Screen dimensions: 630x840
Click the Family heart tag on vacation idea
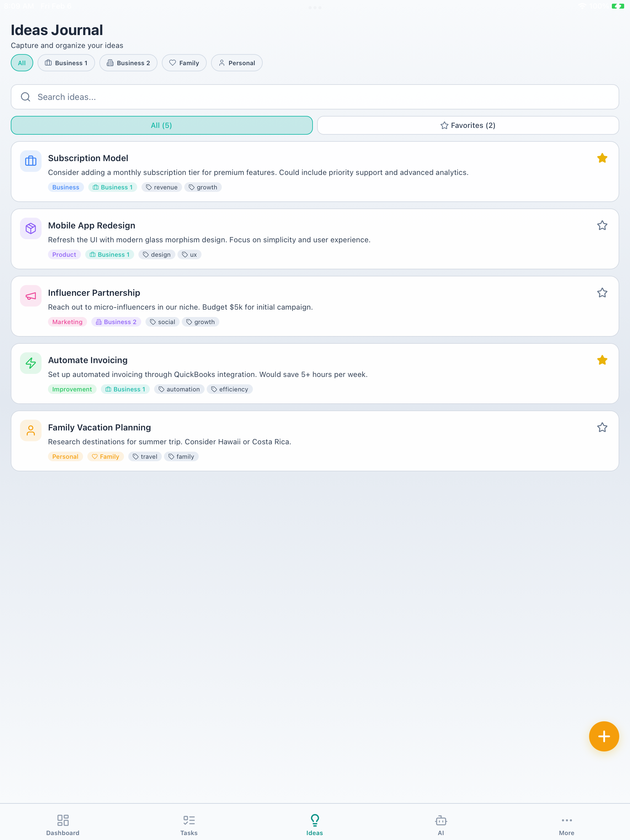point(106,457)
